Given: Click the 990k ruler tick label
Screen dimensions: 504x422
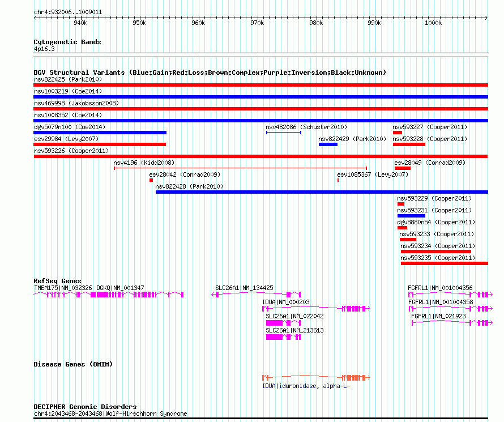Looking at the screenshot, I should click(374, 23).
